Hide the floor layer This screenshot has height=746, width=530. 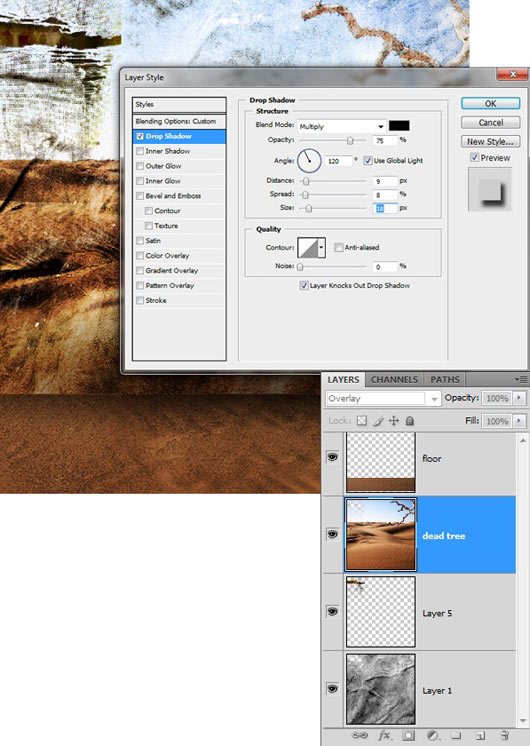point(333,457)
